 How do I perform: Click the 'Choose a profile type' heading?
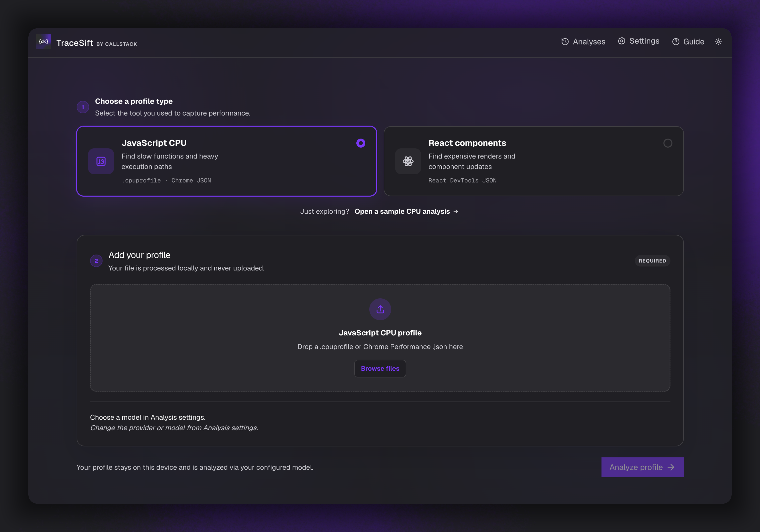pos(134,101)
